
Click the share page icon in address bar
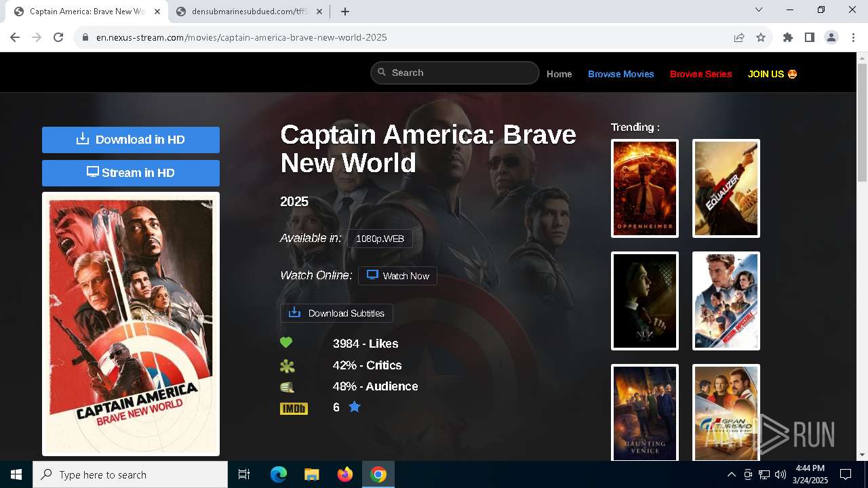coord(739,37)
